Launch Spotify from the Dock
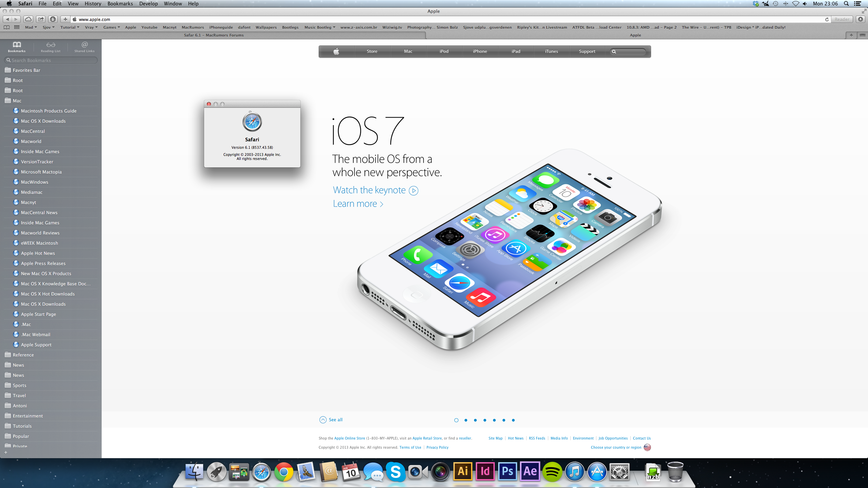The image size is (868, 488). (x=552, y=471)
